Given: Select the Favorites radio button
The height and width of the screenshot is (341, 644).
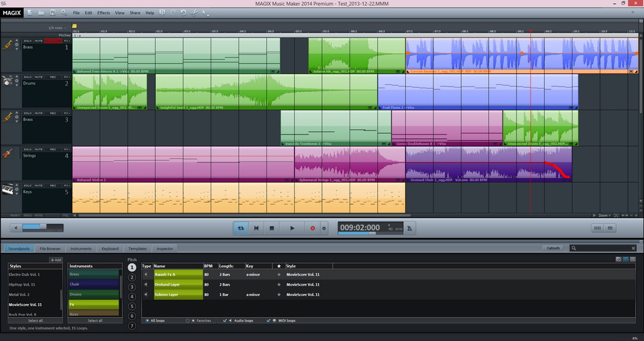Looking at the screenshot, I should pos(187,320).
